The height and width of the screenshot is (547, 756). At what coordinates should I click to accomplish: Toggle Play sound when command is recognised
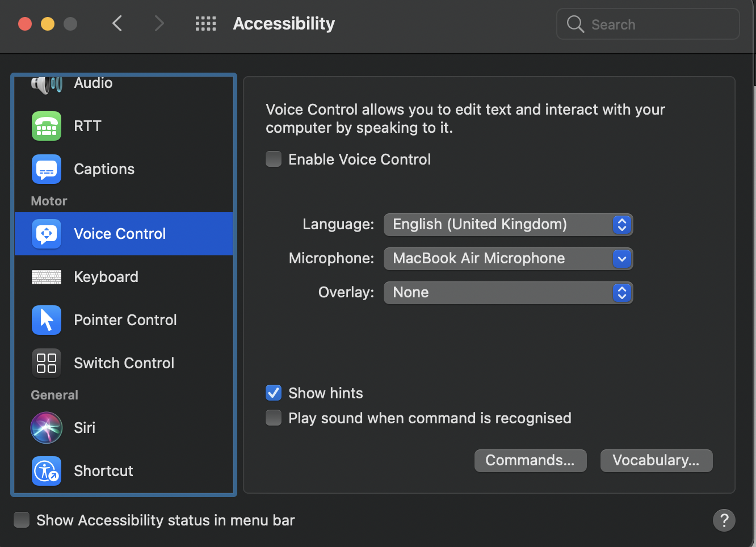click(x=274, y=418)
